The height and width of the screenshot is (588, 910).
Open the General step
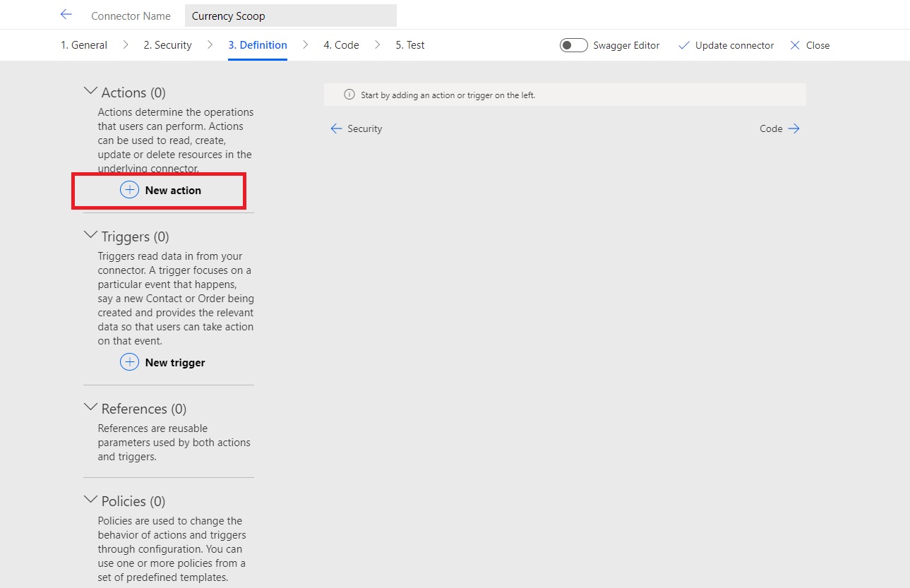point(83,44)
